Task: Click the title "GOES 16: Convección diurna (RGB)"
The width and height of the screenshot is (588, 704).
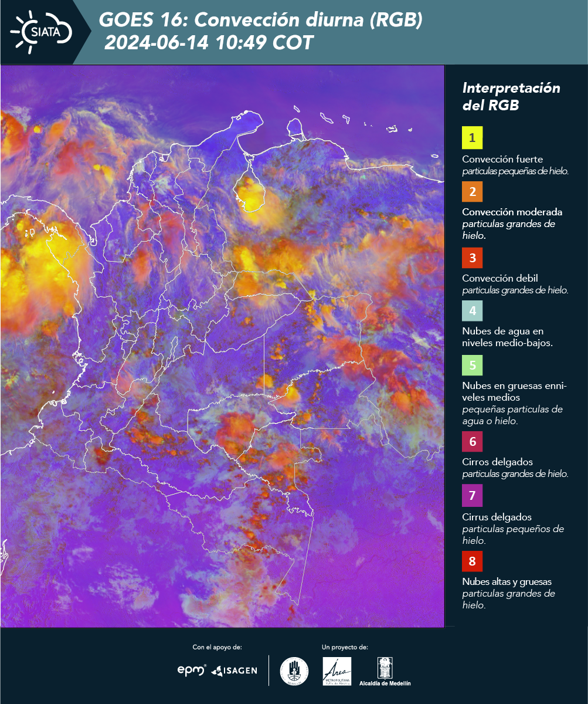Action: pyautogui.click(x=260, y=21)
